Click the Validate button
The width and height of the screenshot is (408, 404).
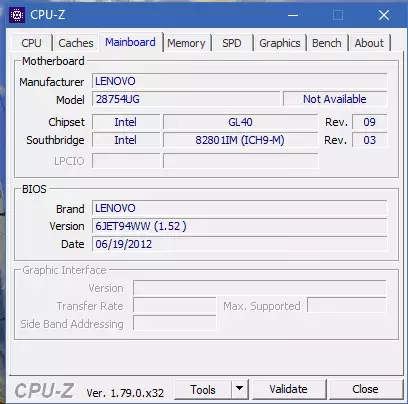288,389
